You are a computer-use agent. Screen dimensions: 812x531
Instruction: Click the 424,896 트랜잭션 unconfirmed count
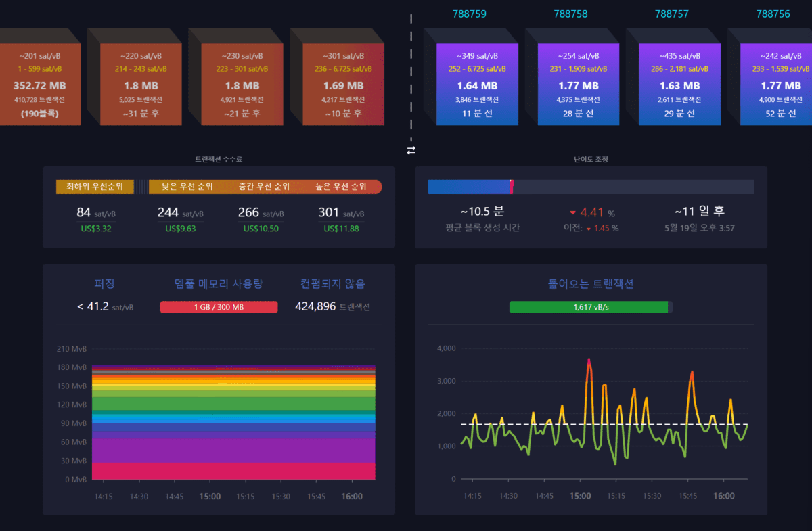[x=332, y=307]
